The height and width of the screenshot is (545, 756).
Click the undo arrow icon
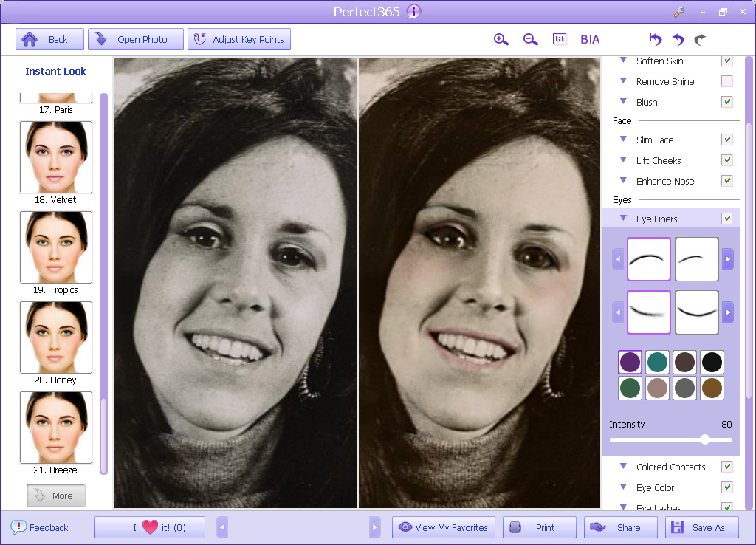tap(678, 39)
